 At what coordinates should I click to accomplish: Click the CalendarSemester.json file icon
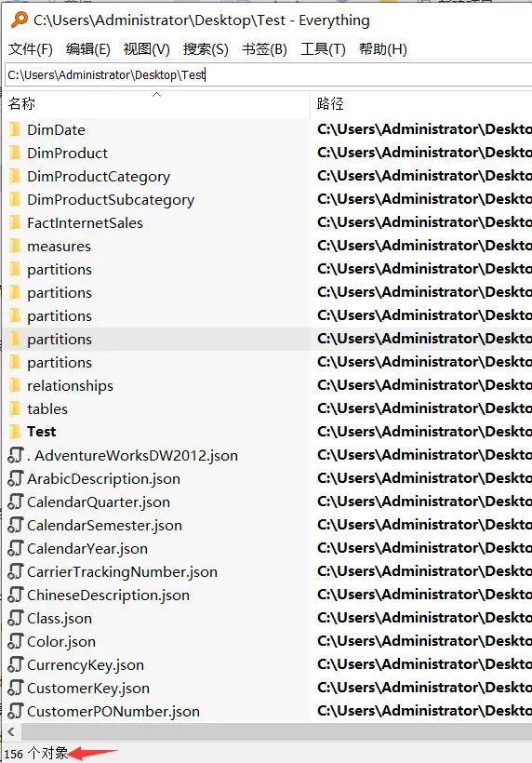tap(15, 525)
